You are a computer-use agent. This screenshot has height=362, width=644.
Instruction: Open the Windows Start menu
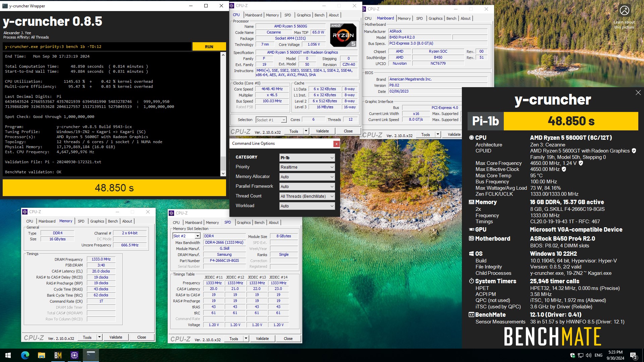pyautogui.click(x=8, y=355)
